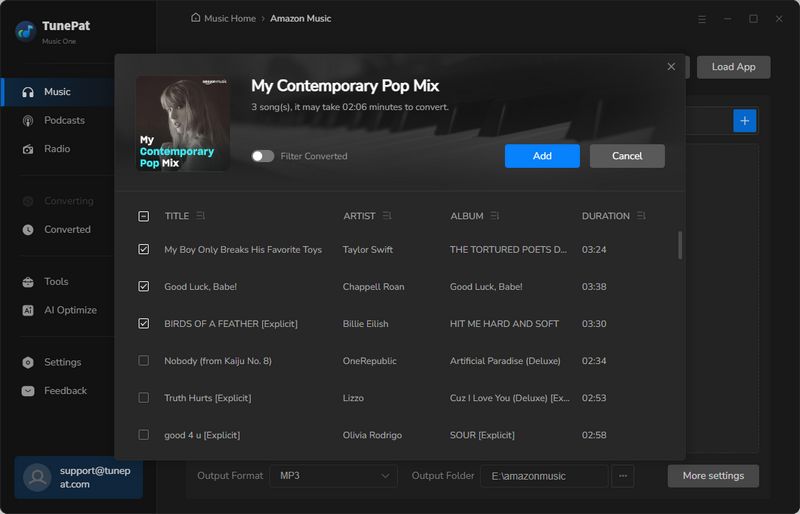Toggle the select-all checkbox in header
The image size is (800, 514).
point(144,216)
